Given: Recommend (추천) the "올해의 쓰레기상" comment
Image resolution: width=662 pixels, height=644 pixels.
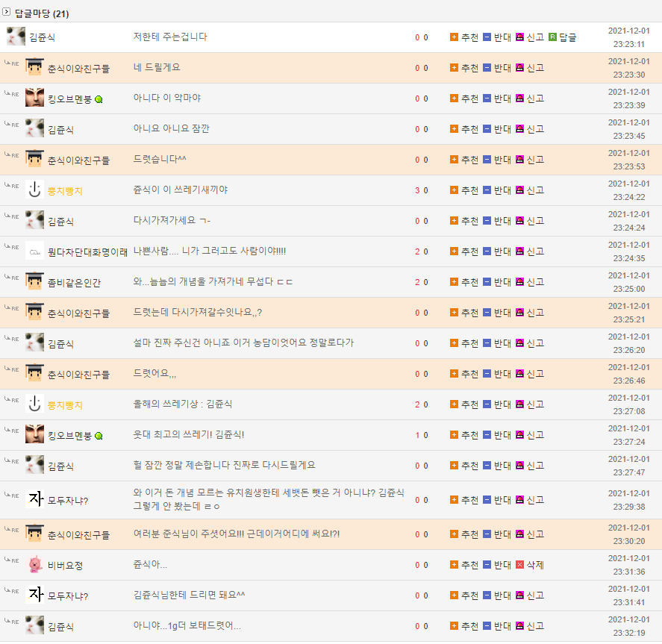Looking at the screenshot, I should 455,404.
